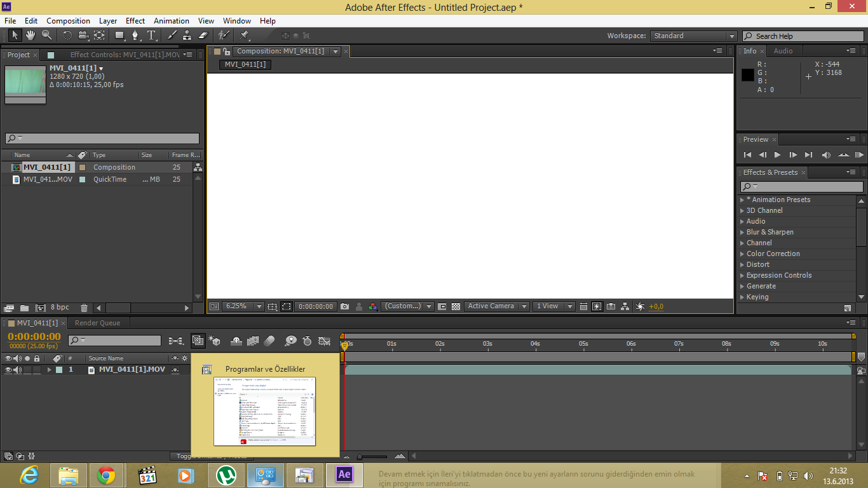Open the Graph Editor in timeline
868x488 pixels.
click(325, 341)
